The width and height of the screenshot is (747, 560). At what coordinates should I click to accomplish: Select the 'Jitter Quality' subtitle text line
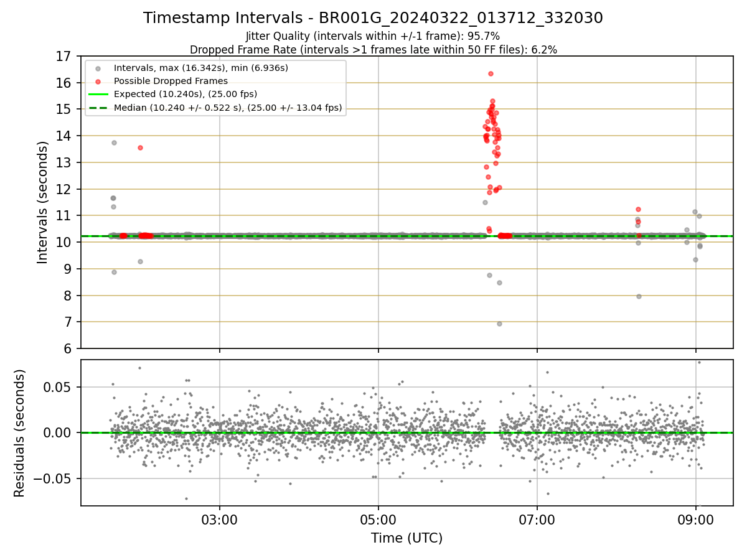point(373,36)
